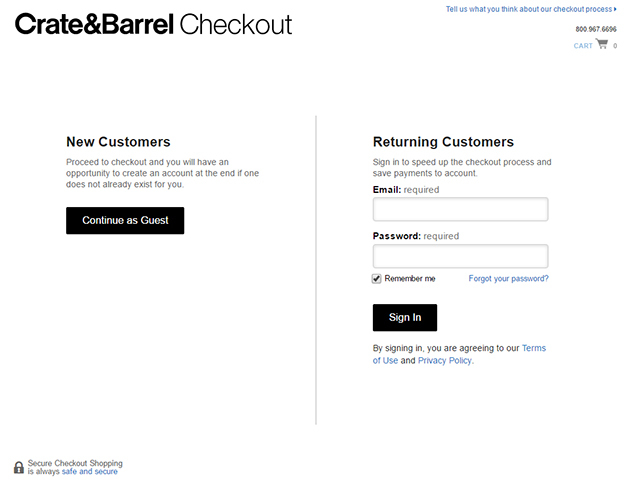The width and height of the screenshot is (640, 484).
Task: Click the Returning Customers heading
Action: pyautogui.click(x=443, y=142)
